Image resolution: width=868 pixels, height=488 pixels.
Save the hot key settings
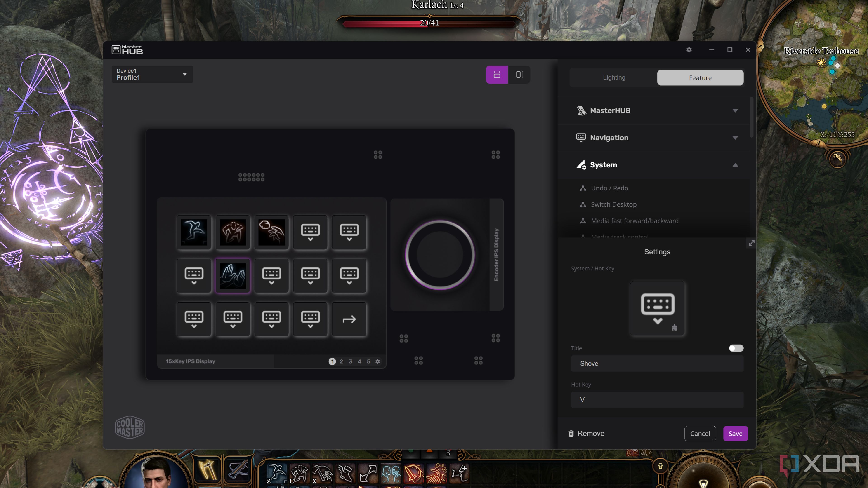click(x=736, y=434)
